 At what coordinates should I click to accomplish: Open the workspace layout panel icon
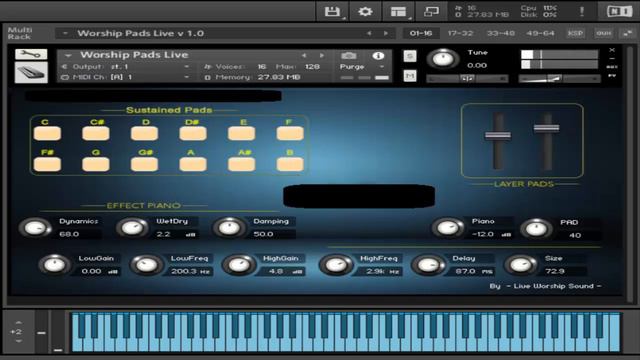398,11
